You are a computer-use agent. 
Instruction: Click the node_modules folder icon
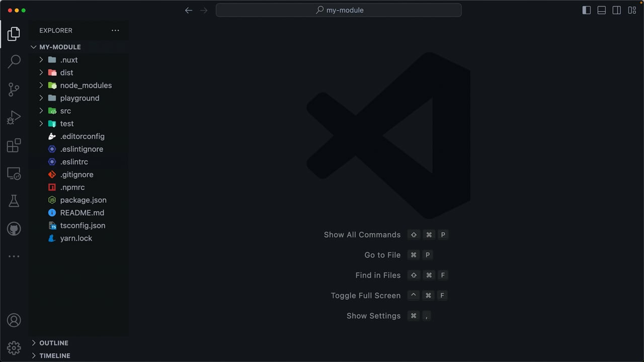52,85
